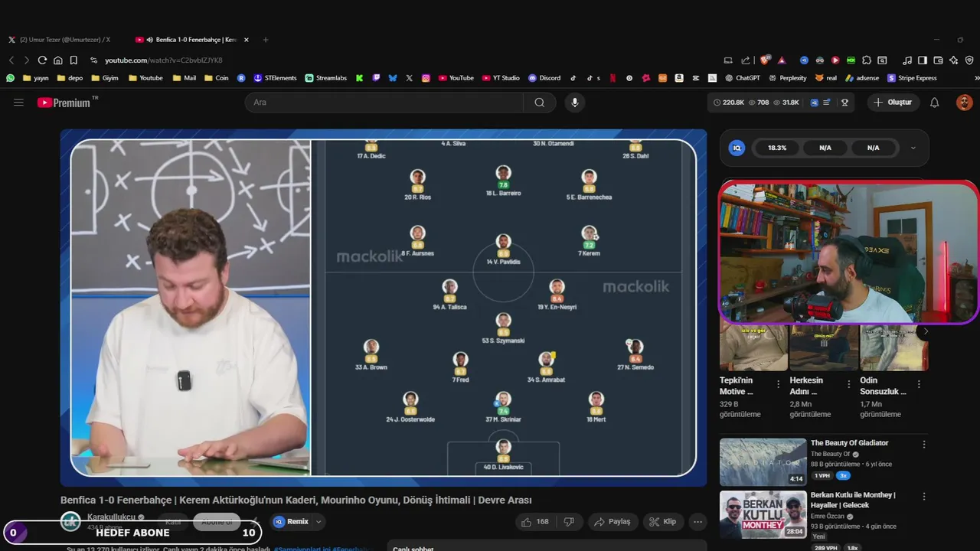This screenshot has height=551, width=980.
Task: Expand the Remix dropdown chevron
Action: click(318, 522)
